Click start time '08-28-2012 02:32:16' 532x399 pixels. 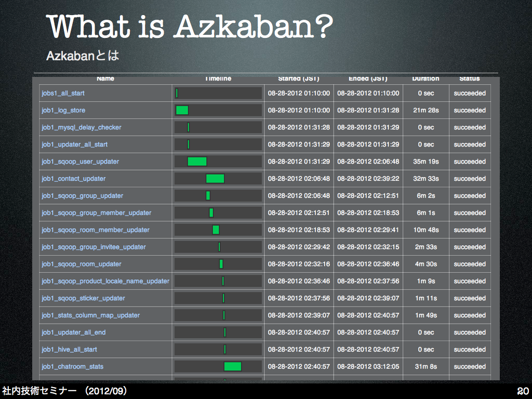[299, 264]
